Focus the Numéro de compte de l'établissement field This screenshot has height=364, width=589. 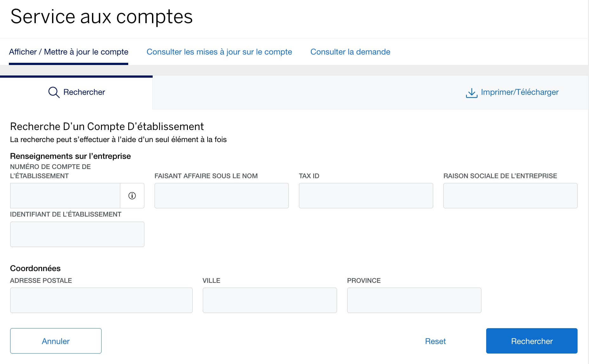pos(65,196)
